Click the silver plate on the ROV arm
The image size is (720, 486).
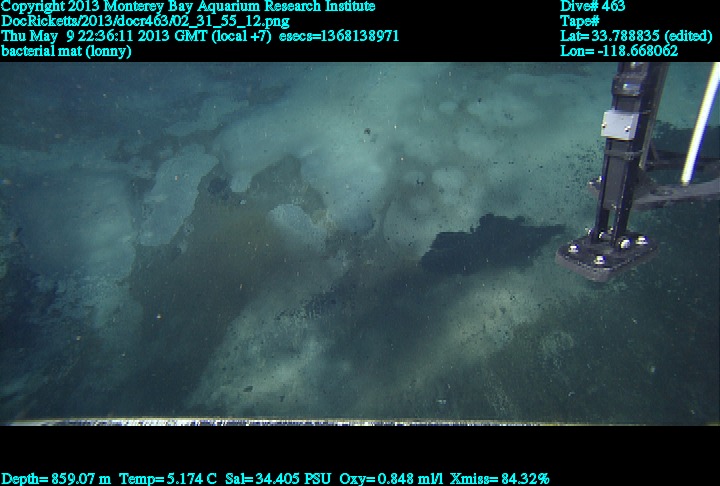point(619,125)
